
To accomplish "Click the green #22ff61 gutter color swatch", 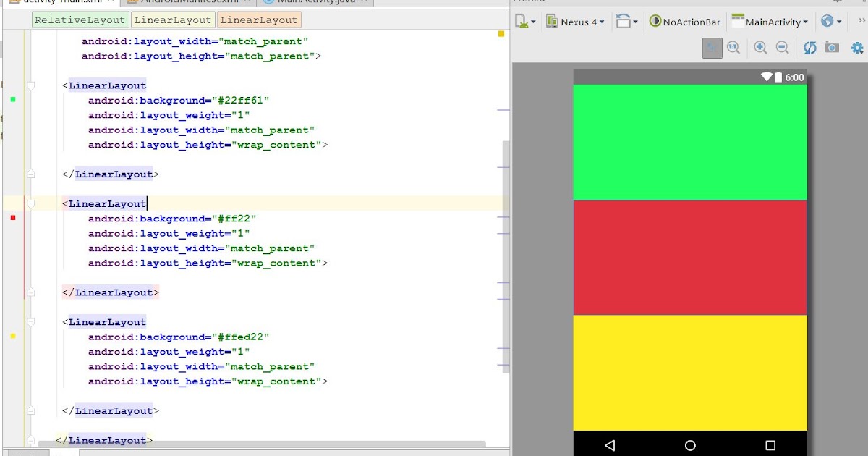I will tap(13, 99).
